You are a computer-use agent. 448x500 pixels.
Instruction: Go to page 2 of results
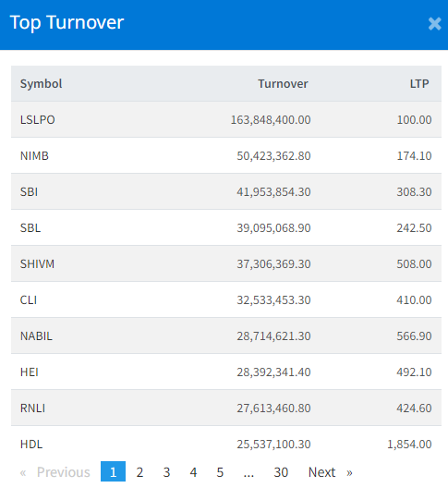(139, 472)
